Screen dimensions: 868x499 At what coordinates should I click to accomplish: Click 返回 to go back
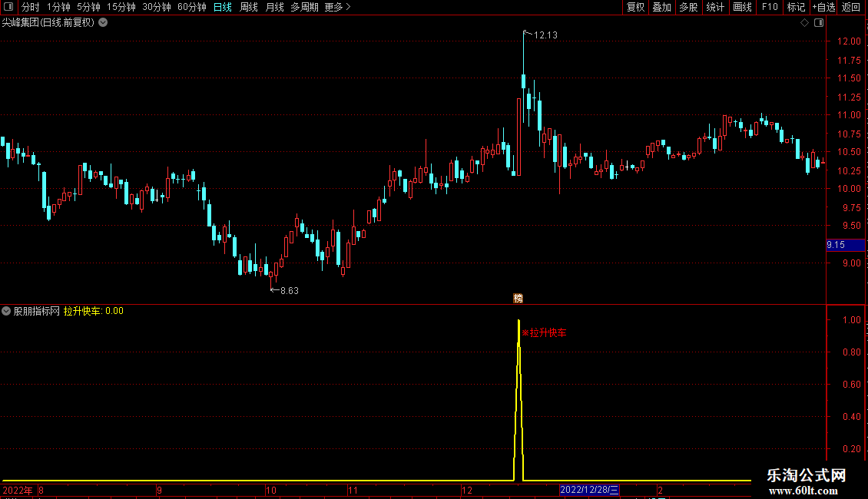[x=851, y=7]
